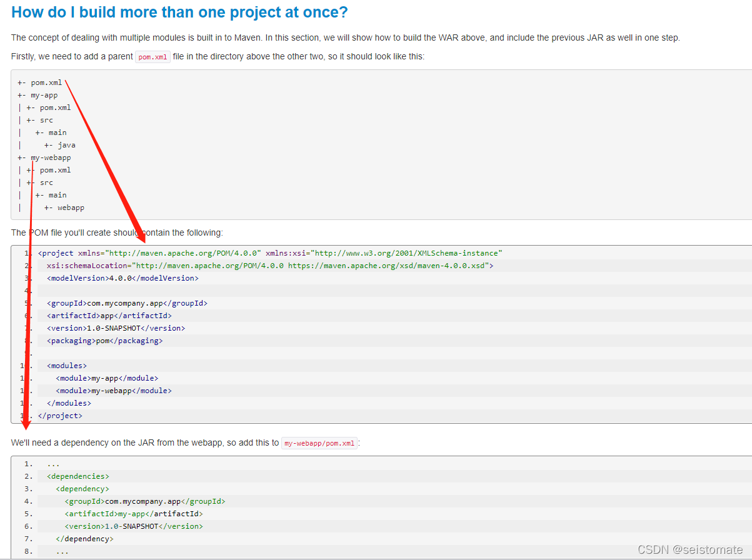Image resolution: width=752 pixels, height=560 pixels.
Task: Click the module my-webapp line
Action: click(114, 391)
